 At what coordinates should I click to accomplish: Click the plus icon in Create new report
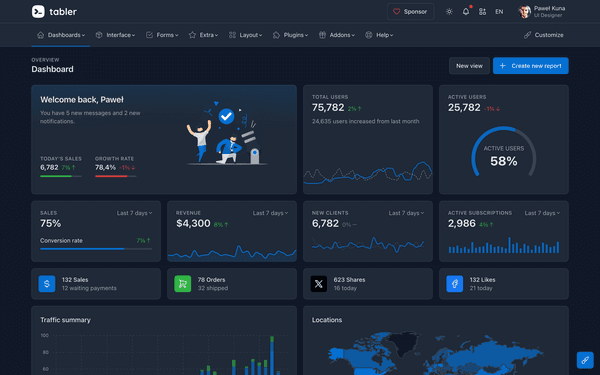tap(503, 66)
